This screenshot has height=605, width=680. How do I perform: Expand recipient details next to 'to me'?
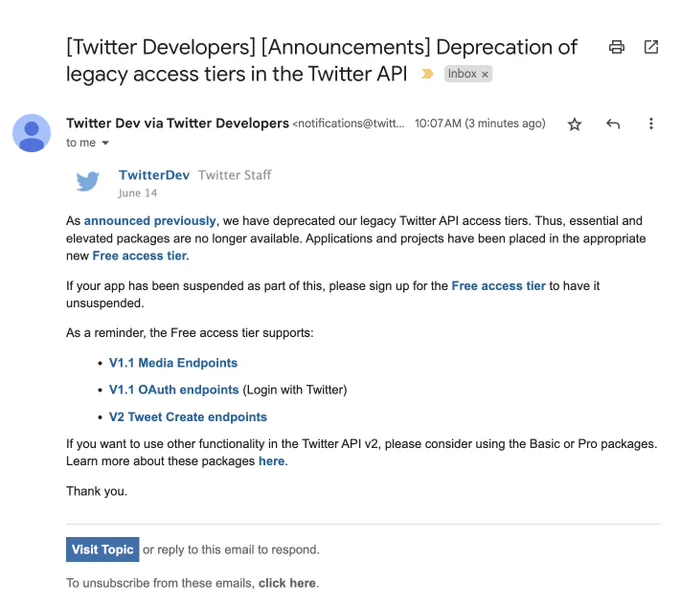tap(105, 143)
